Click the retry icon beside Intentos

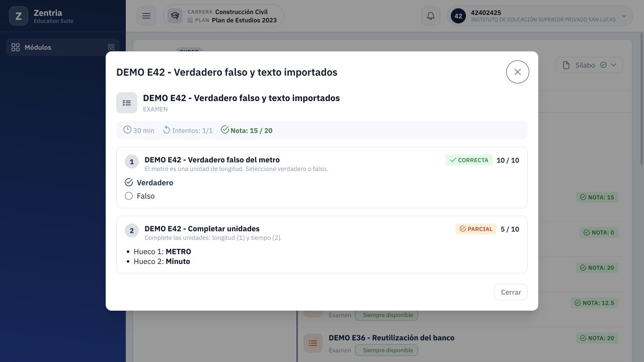[167, 130]
